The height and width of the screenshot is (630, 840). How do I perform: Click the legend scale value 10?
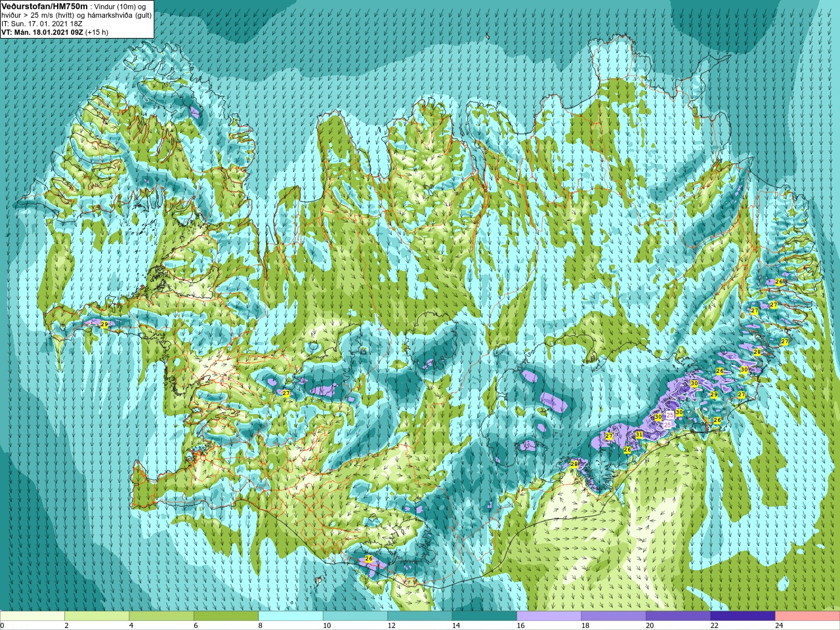pos(327,625)
